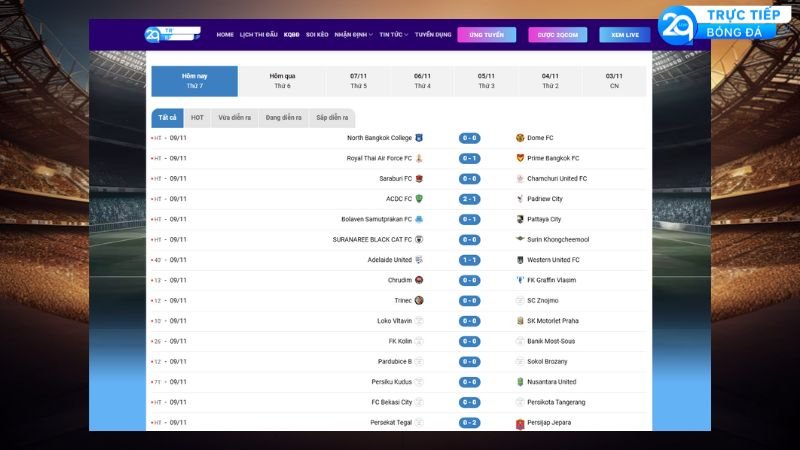The height and width of the screenshot is (450, 800).
Task: Click the XEM LIVE button
Action: [625, 35]
